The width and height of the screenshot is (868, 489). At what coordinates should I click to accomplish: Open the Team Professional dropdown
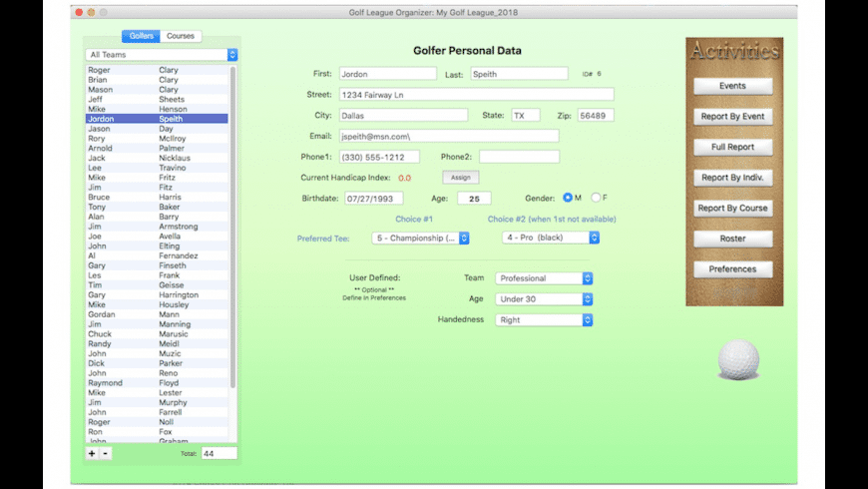[544, 278]
